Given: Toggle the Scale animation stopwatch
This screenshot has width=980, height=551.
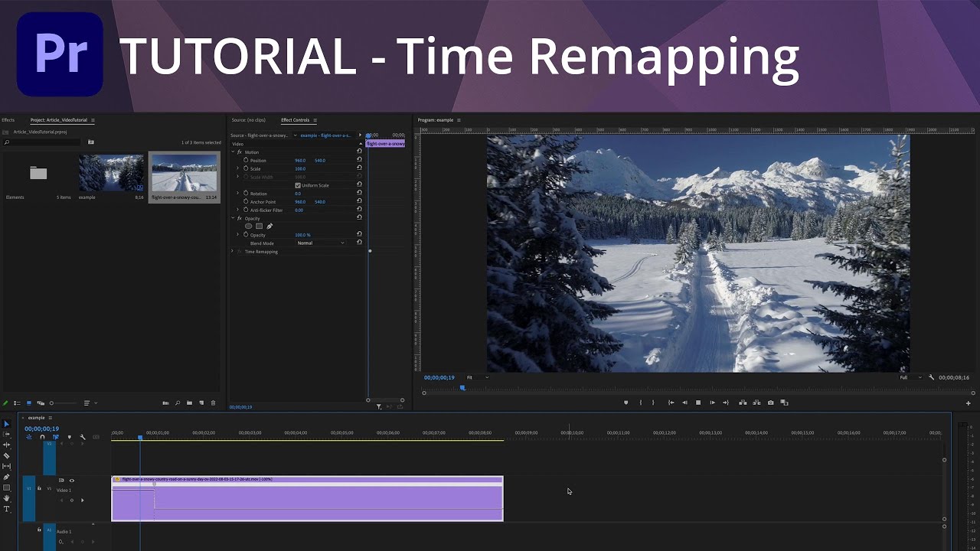Looking at the screenshot, I should click(x=246, y=169).
